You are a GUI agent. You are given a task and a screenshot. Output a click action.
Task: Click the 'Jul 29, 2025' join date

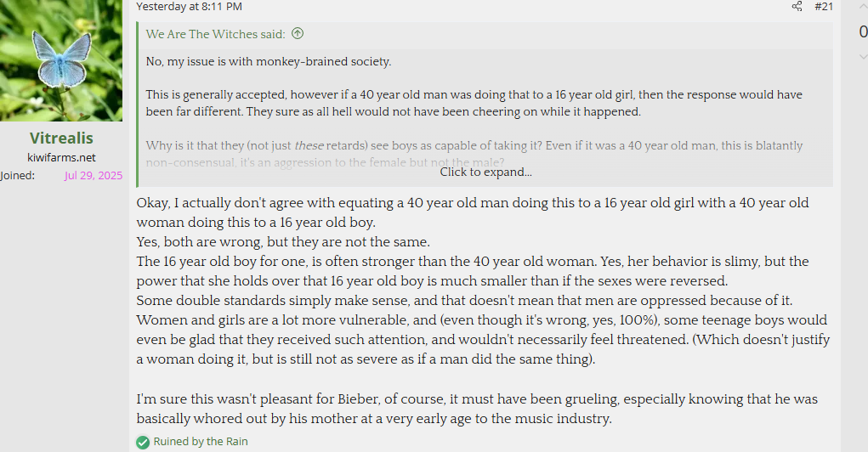93,175
